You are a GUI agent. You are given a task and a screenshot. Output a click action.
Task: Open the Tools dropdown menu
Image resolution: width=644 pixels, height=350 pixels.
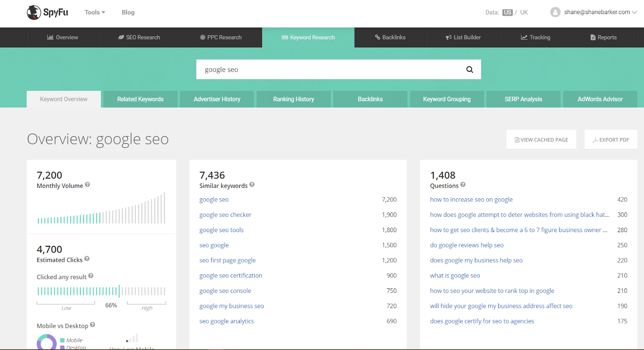(95, 12)
